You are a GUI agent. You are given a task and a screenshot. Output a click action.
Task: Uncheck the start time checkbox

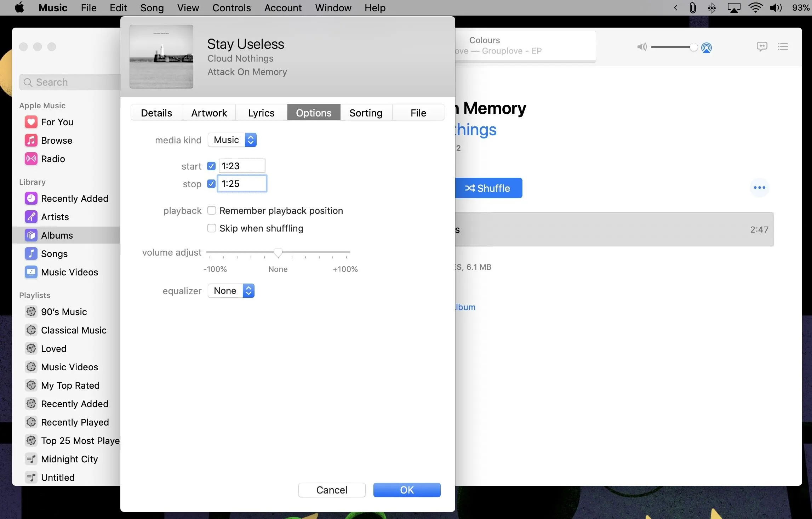(211, 166)
